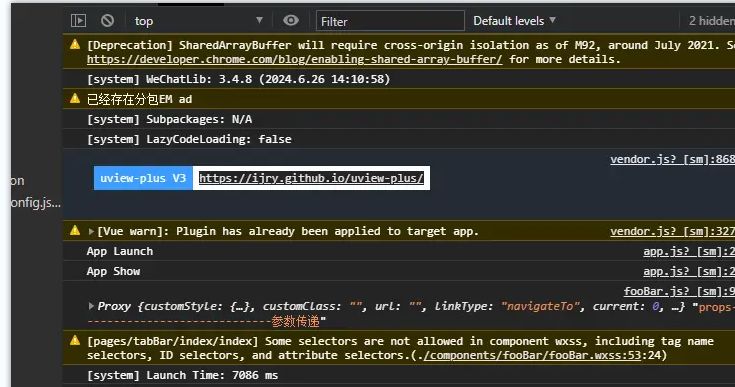Click the warning icon beside 已经存在分包EM ad
The width and height of the screenshot is (735, 387).
(x=75, y=98)
